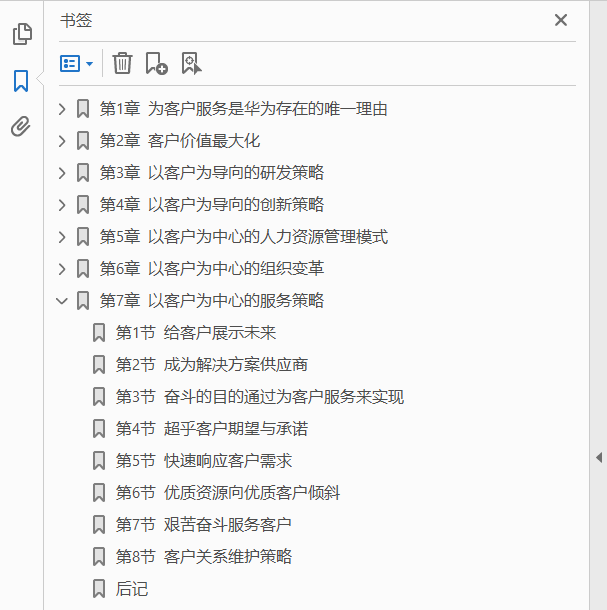Go to 第1章 为客户服务是华为存在的唯一理由

point(244,109)
